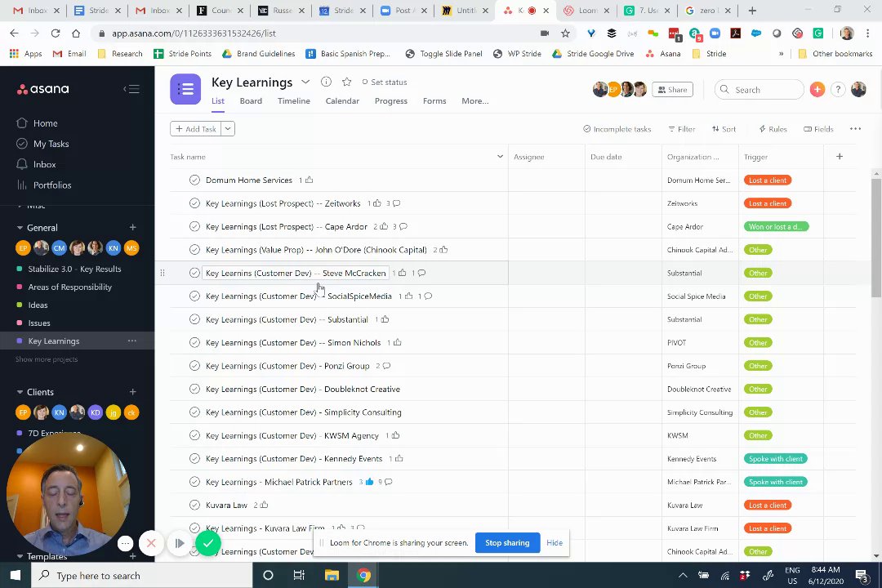Complete the John O'Dore task
Viewport: 882px width, 588px height.
pyautogui.click(x=194, y=250)
